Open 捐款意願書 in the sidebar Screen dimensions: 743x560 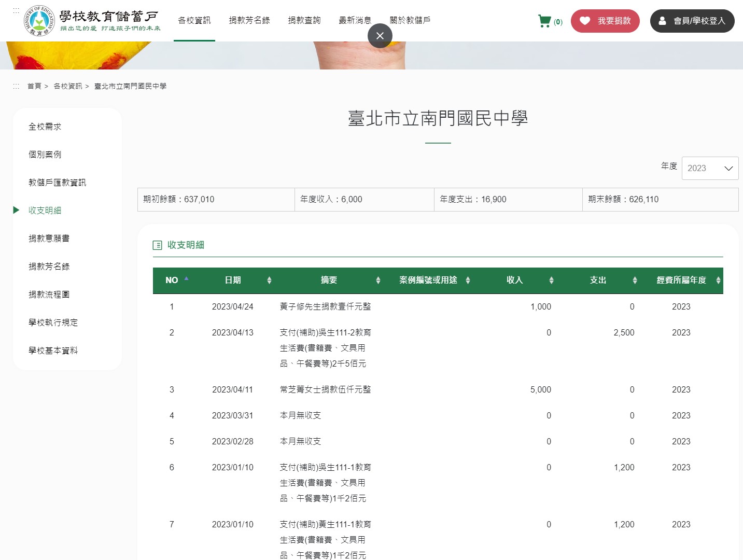point(49,239)
